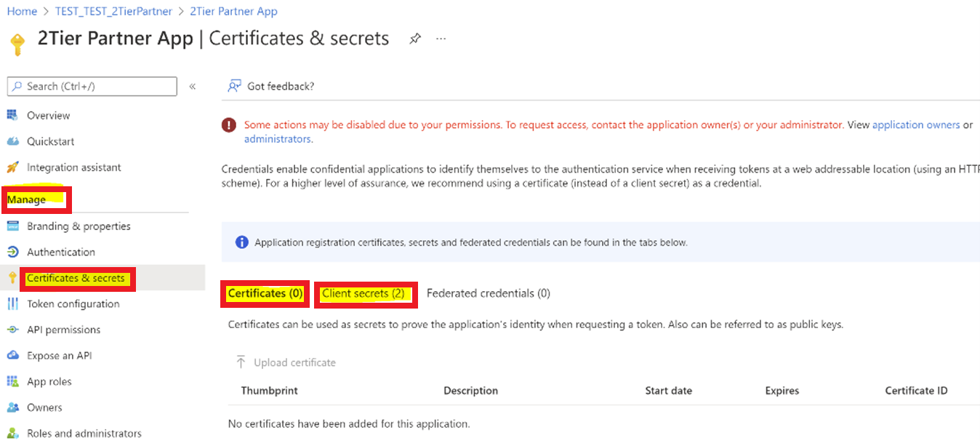Open Token configuration settings

(73, 303)
